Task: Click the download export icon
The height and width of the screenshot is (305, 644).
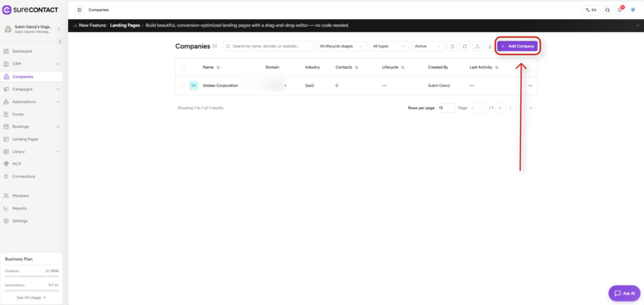Action: point(489,46)
